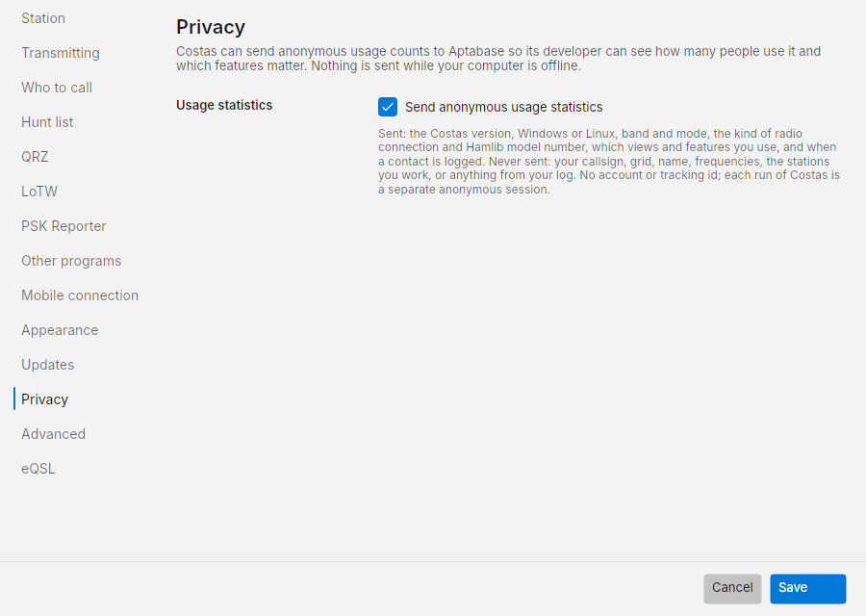The height and width of the screenshot is (616, 866).
Task: Open Other programs settings
Action: (x=70, y=261)
